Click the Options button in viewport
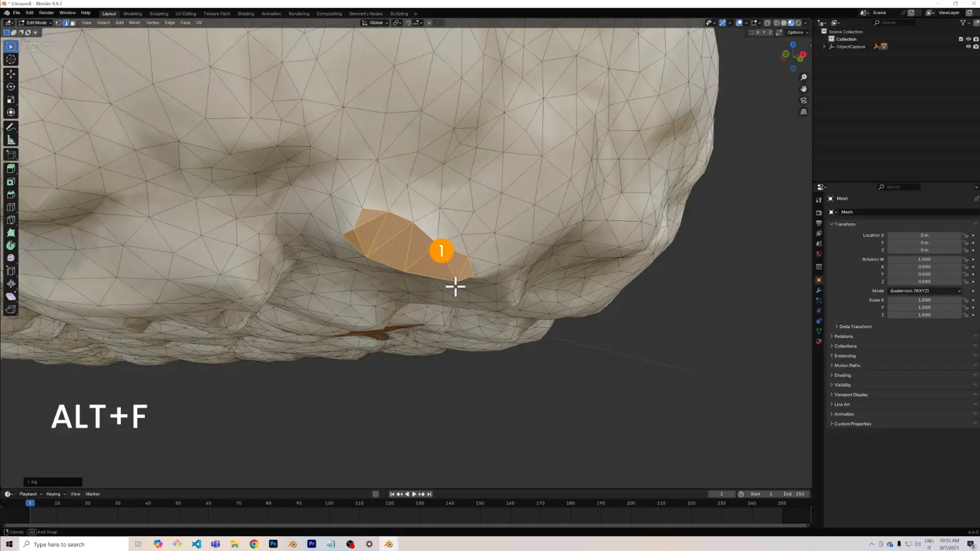 coord(797,32)
